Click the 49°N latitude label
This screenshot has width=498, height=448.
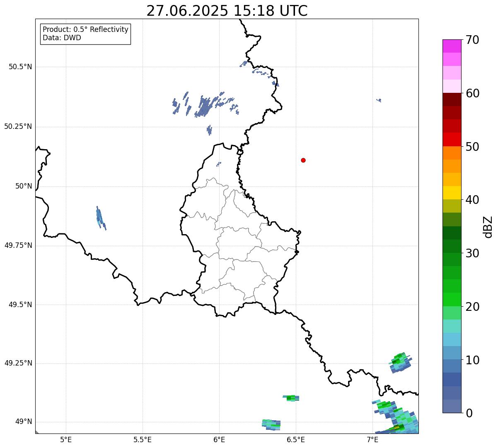click(x=24, y=421)
